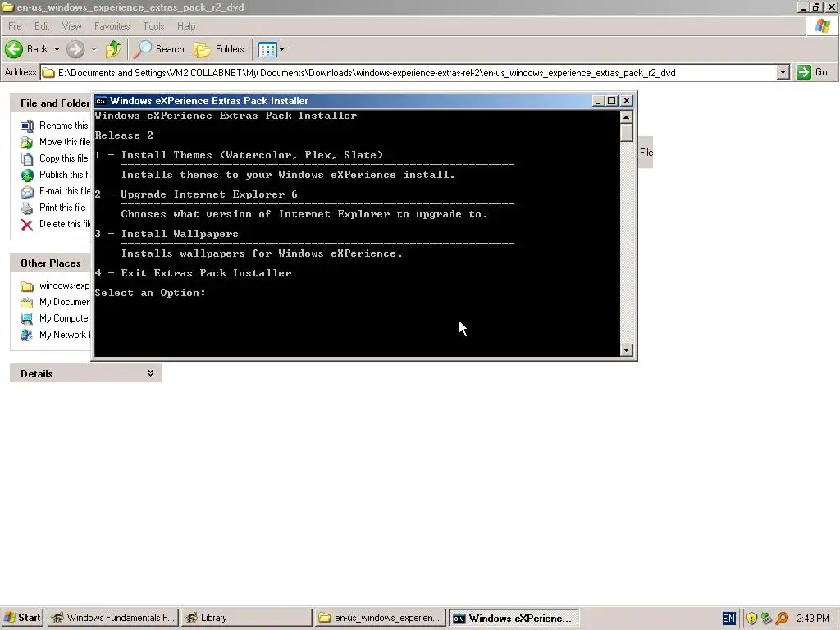Open the Views icon button

point(267,50)
